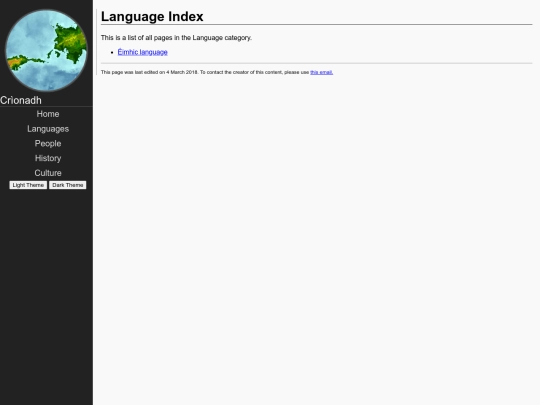540x405 pixels.
Task: Click the Language Index heading
Action: [x=152, y=17]
